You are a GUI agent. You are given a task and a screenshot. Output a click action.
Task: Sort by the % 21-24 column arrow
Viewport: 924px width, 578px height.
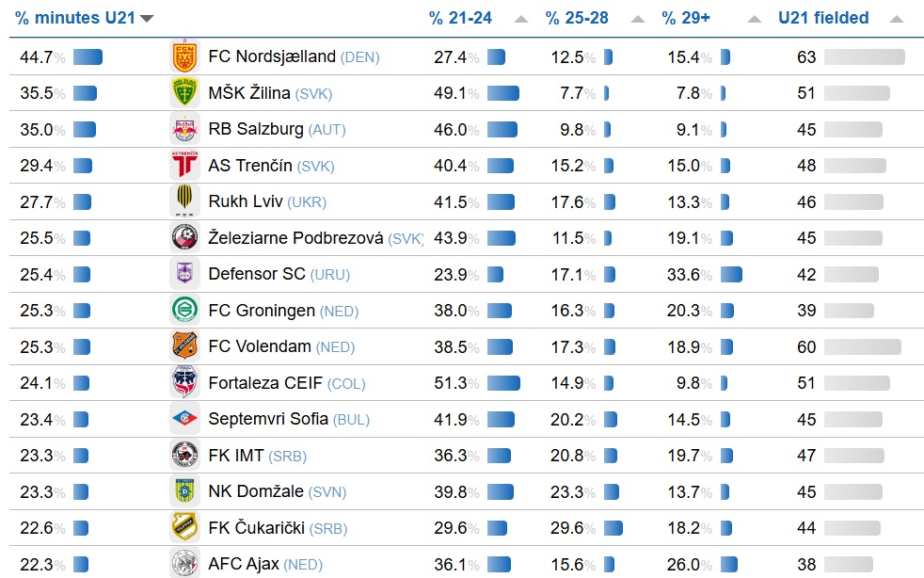(521, 19)
